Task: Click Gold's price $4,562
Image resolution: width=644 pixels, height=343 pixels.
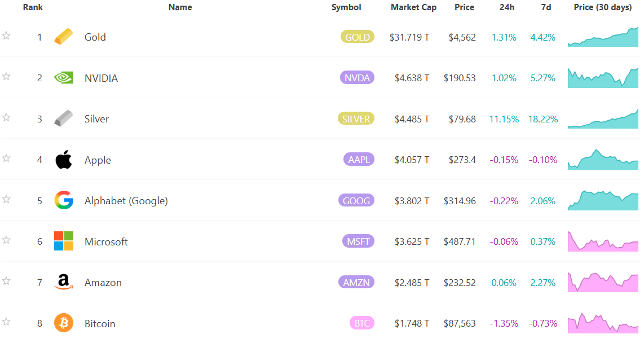Action: [462, 37]
